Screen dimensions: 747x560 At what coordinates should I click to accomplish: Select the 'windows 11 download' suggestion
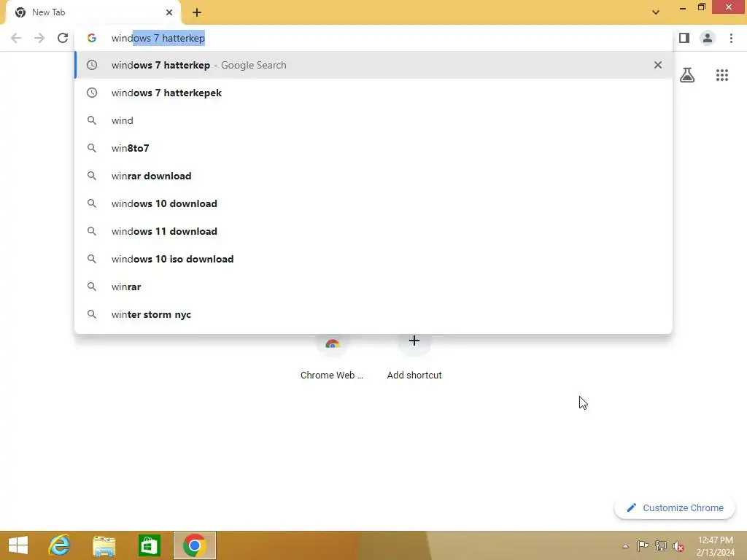pyautogui.click(x=373, y=231)
